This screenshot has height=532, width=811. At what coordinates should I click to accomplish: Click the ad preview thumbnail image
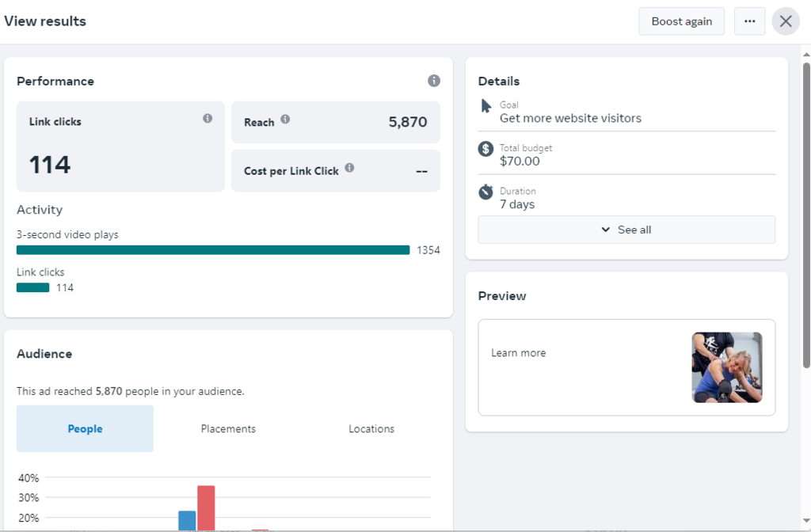[727, 367]
